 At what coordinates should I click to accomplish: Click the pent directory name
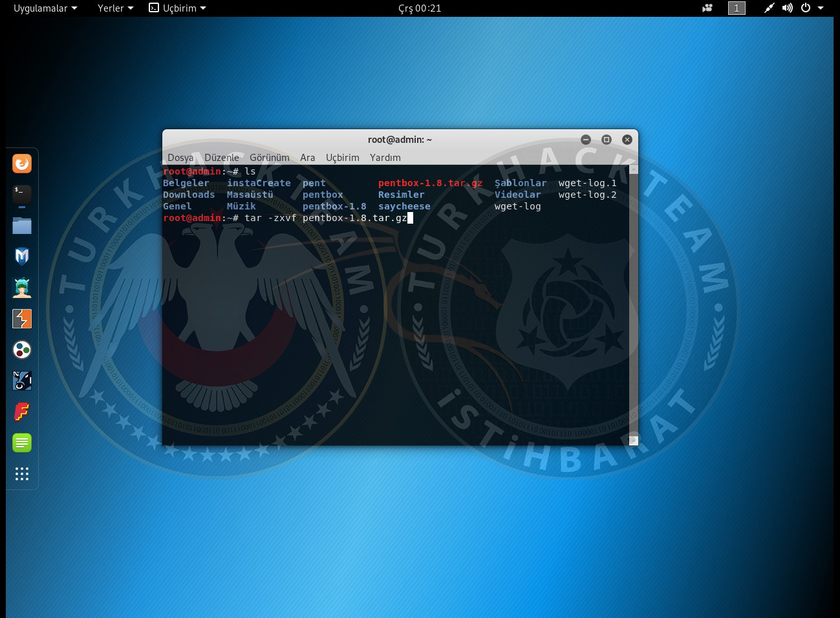tap(314, 183)
